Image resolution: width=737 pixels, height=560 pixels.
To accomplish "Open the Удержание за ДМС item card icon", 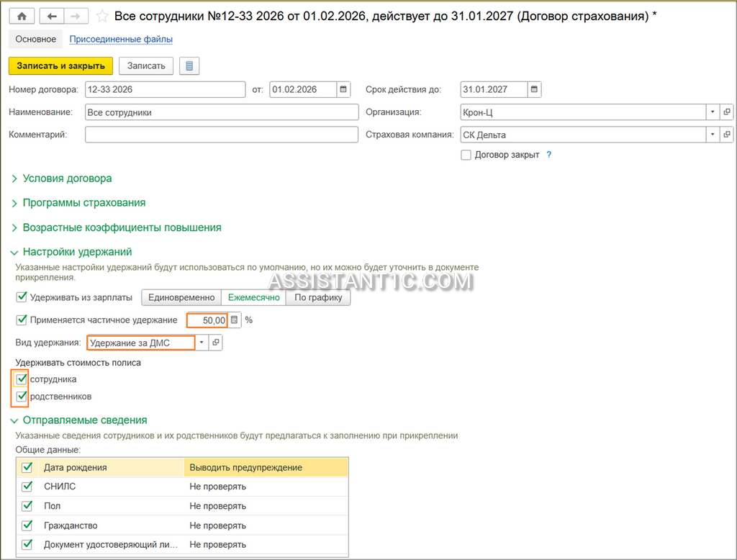I will (216, 343).
